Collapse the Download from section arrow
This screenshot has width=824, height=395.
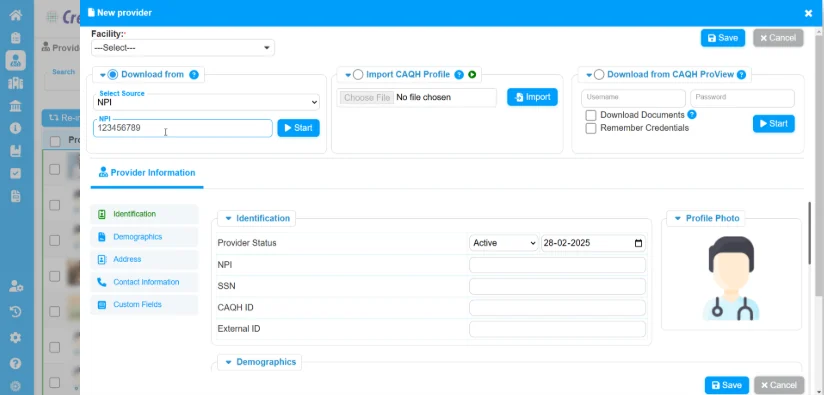tap(102, 75)
